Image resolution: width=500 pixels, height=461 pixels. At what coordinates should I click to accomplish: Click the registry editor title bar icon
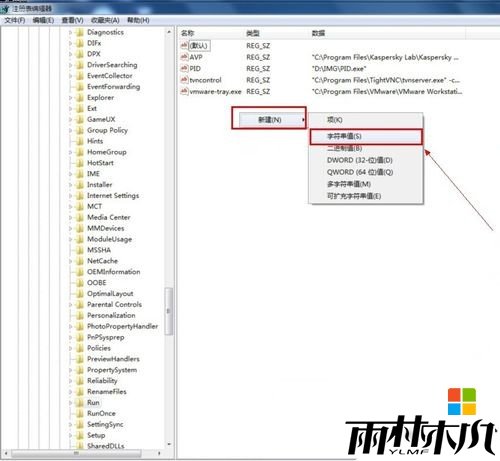[x=5, y=8]
